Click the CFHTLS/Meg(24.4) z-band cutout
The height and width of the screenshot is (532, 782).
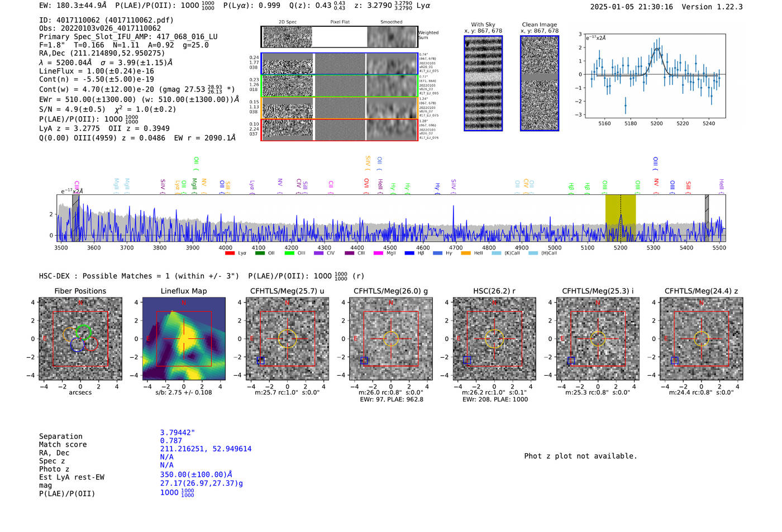[702, 339]
